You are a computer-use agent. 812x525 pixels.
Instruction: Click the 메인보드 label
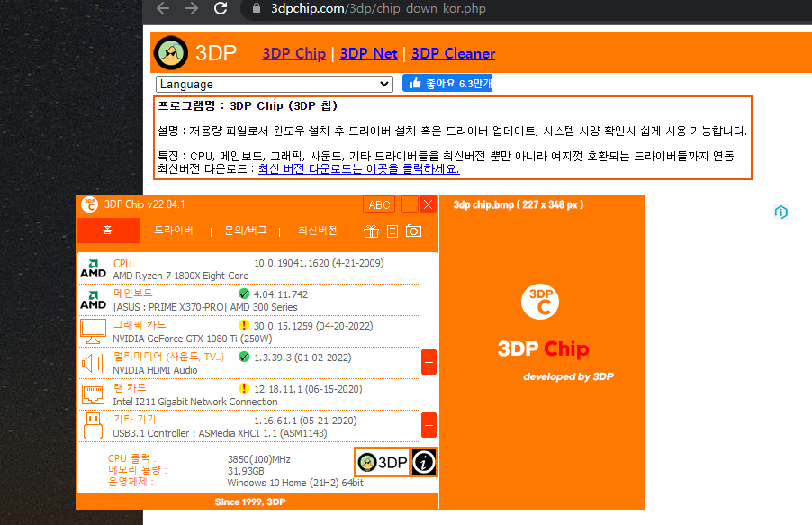coord(133,294)
